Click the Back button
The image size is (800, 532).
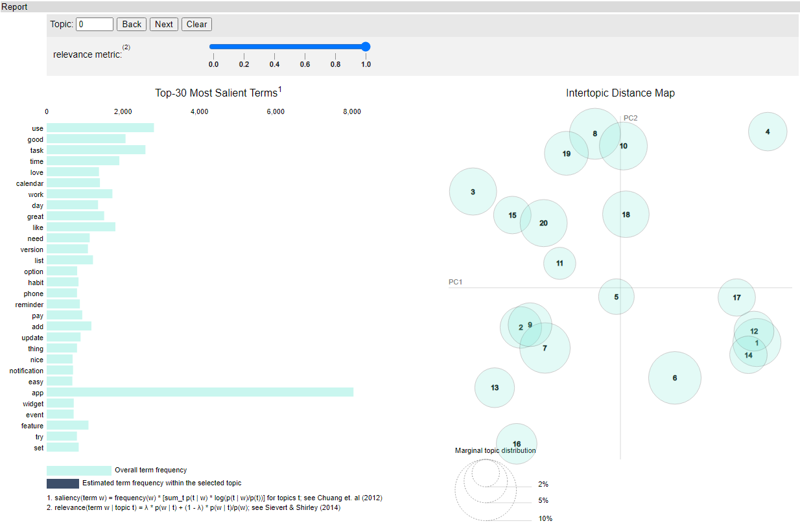coord(131,24)
